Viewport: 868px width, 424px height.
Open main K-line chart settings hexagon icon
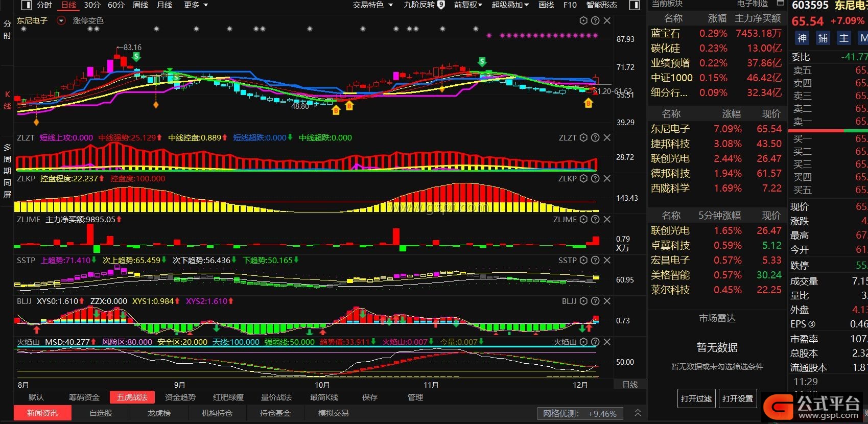(583, 20)
